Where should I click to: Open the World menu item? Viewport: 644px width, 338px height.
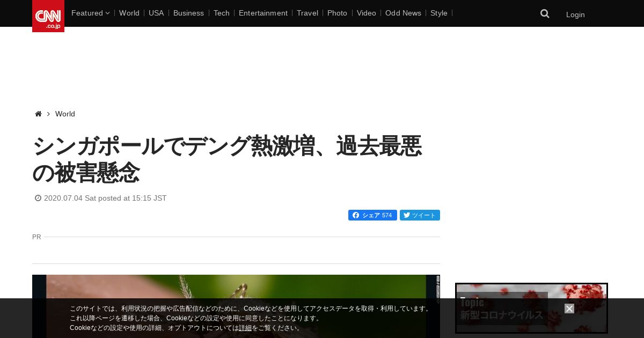129,13
